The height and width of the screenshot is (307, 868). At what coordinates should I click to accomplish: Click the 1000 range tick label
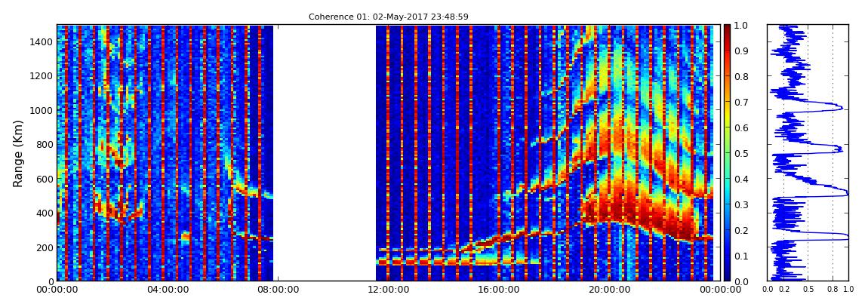point(41,110)
